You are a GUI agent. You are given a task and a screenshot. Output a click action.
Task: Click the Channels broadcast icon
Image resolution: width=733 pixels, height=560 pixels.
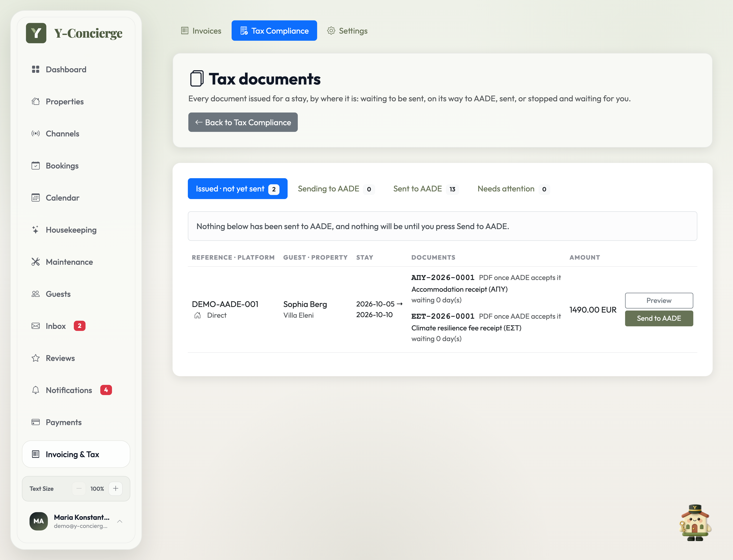point(36,133)
